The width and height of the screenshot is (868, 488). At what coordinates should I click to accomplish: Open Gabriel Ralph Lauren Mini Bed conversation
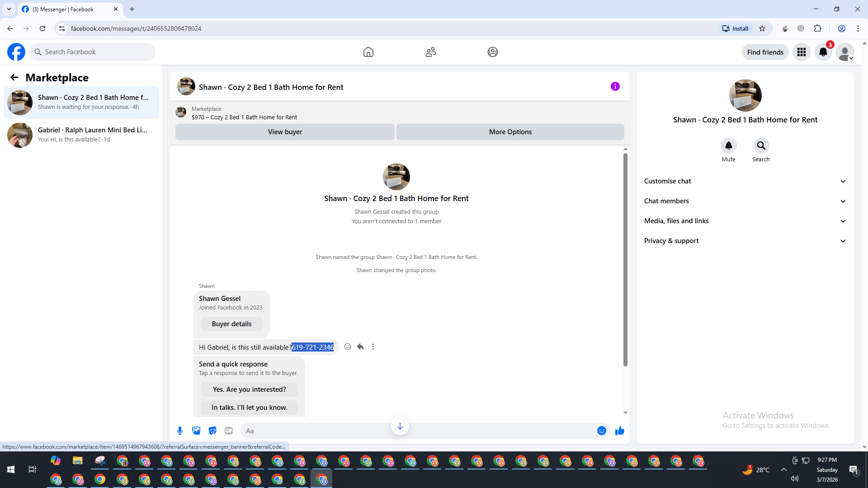(x=81, y=135)
